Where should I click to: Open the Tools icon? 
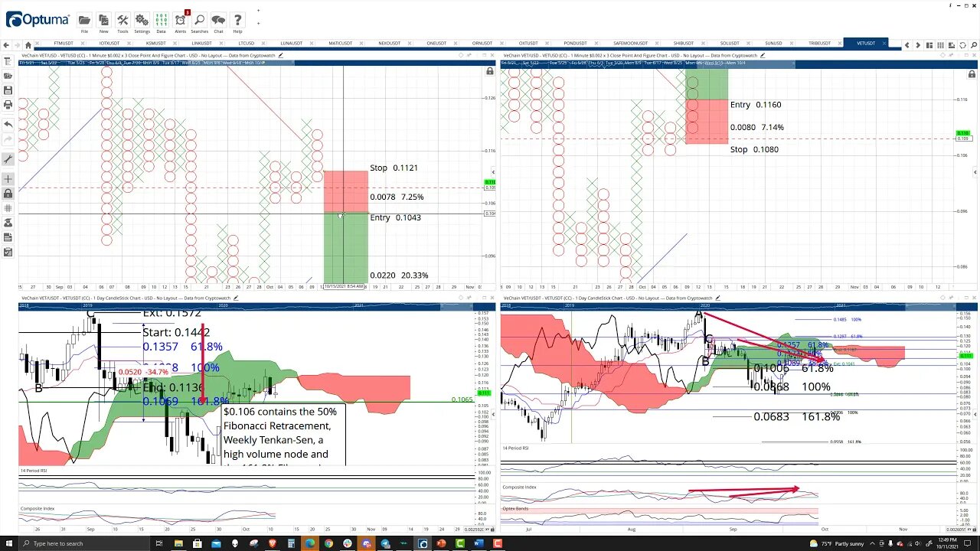122,21
